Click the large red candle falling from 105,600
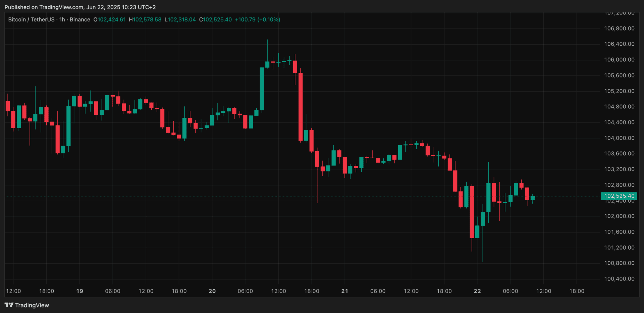The width and height of the screenshot is (644, 313). click(301, 107)
